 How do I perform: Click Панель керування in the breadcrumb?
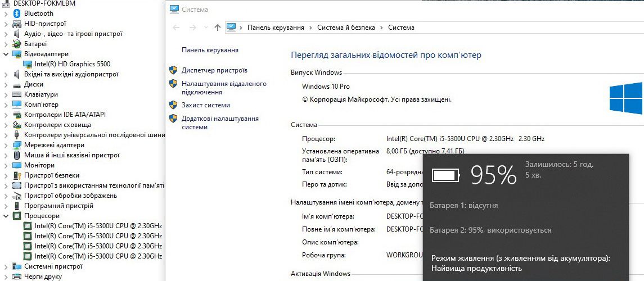276,28
